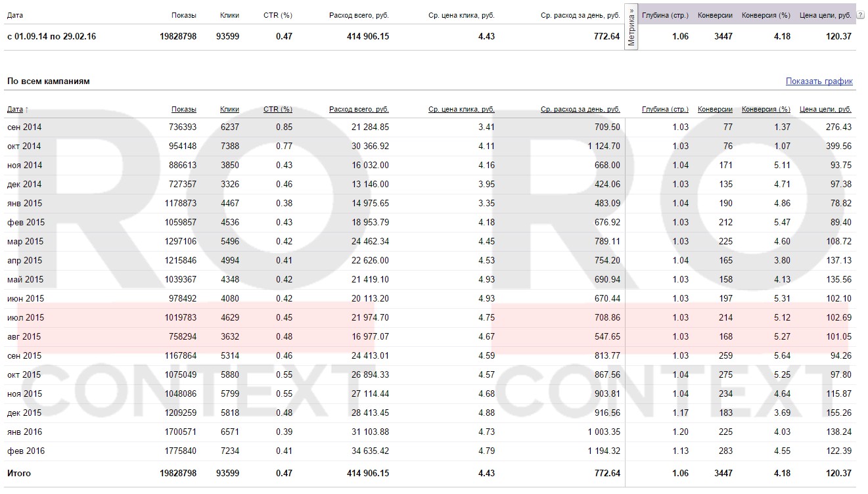Sort monthly table by underlined Ср. цена клика header
The height and width of the screenshot is (494, 868).
461,110
